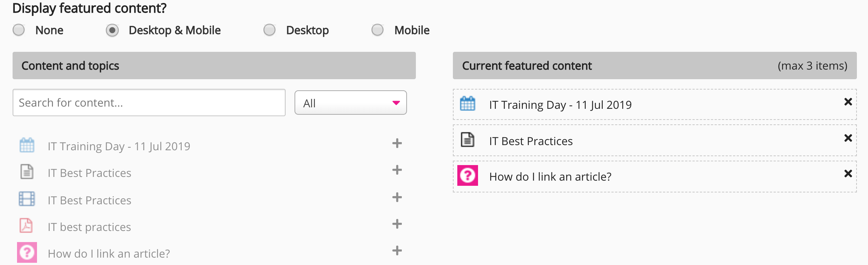This screenshot has height=265, width=868.
Task: Pick the Mobile radio option
Action: point(377,30)
